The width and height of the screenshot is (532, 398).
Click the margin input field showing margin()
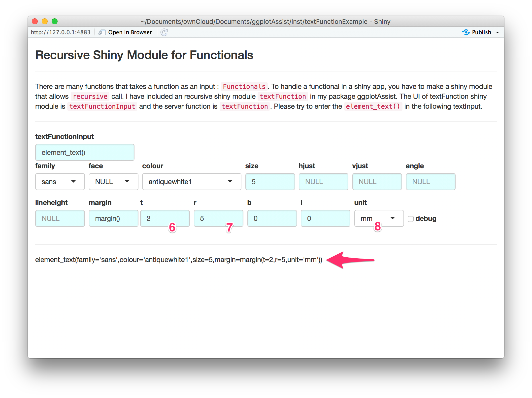pos(113,218)
